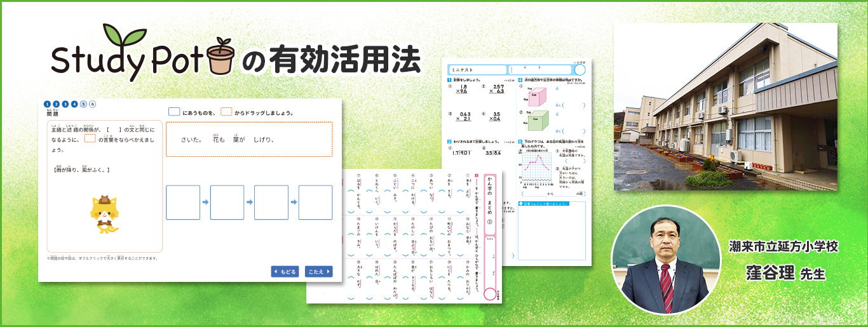This screenshot has width=868, height=327.
Task: Open question 4 in the quiz stepper
Action: click(74, 104)
